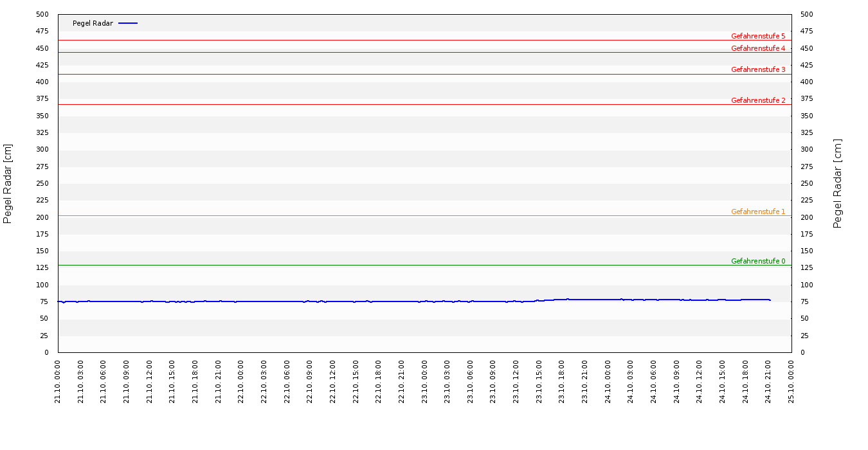
Task: Click the 24.10. 21:00 time axis label
Action: click(768, 382)
